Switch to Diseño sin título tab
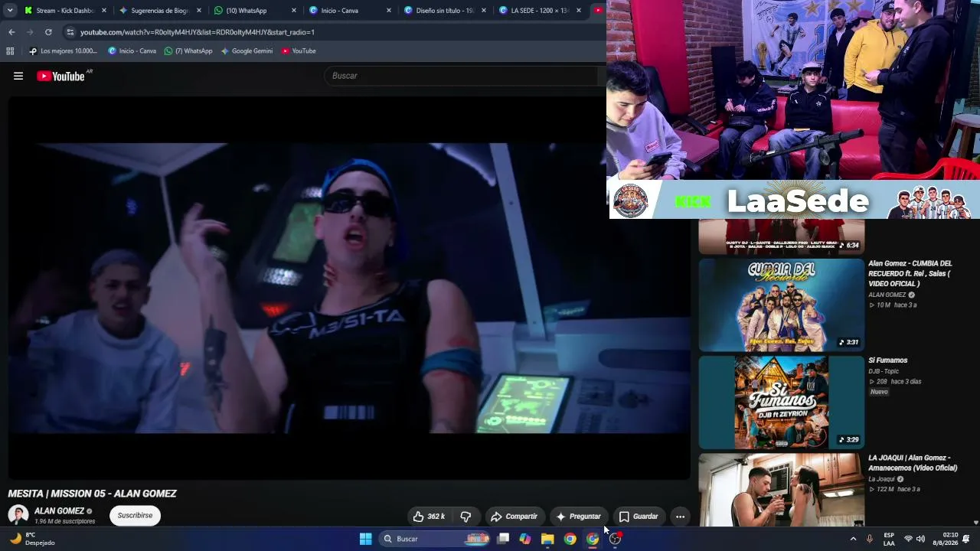Screen dimensions: 980x551 pyautogui.click(x=445, y=11)
